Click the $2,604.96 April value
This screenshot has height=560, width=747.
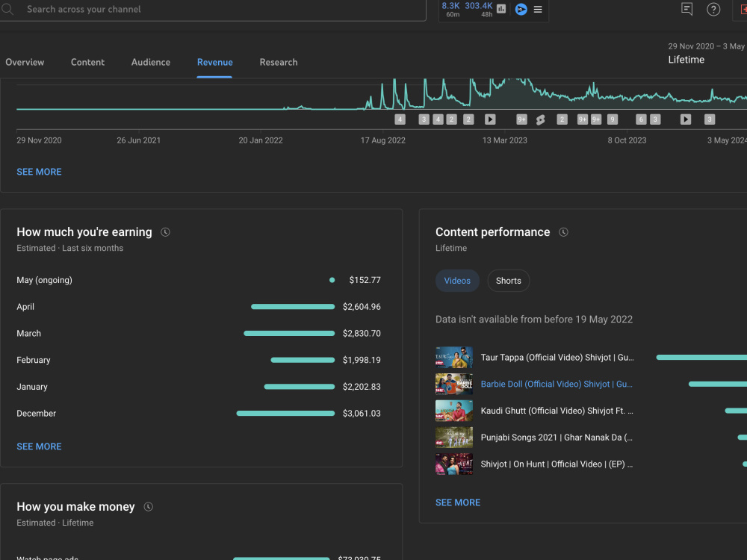362,307
